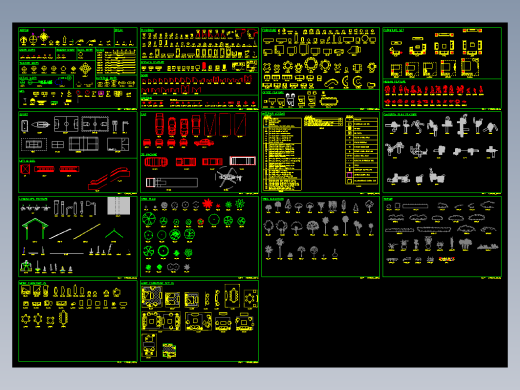The height and width of the screenshot is (390, 520).
Task: Select the tennis court with dotted border
Action: (34, 144)
